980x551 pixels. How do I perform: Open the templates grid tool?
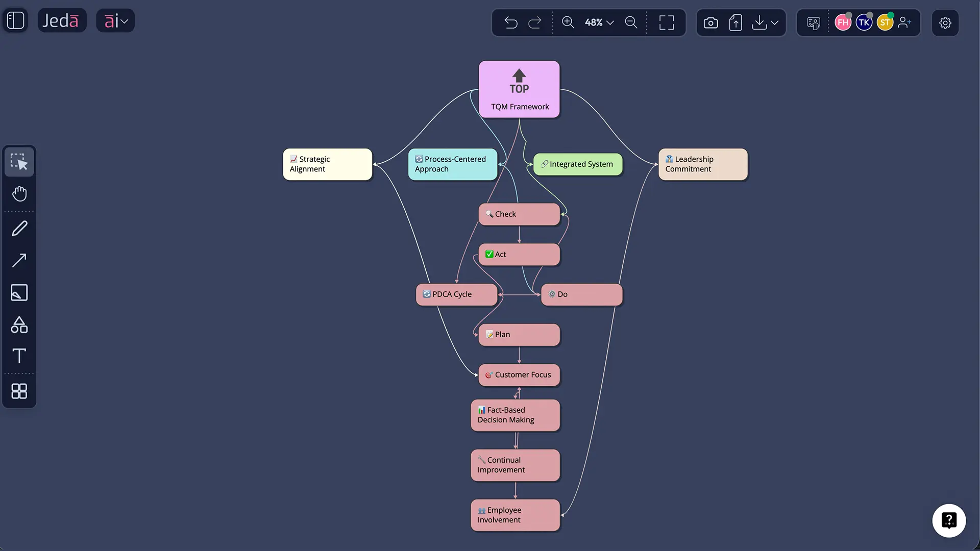(19, 391)
